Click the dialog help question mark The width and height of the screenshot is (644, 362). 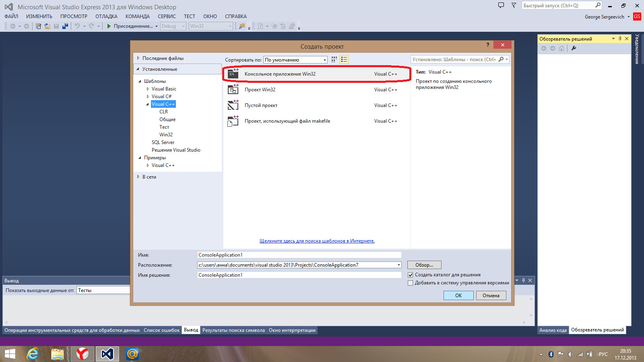pos(488,45)
